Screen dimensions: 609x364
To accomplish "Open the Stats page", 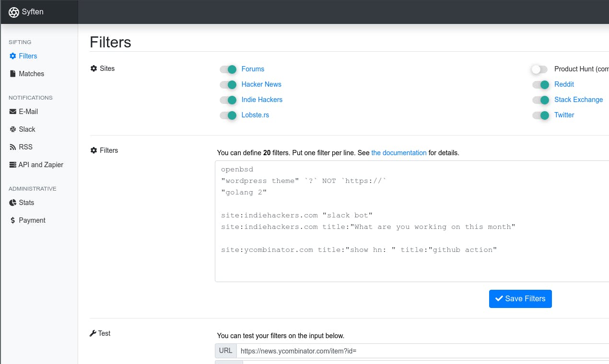I will pos(26,203).
